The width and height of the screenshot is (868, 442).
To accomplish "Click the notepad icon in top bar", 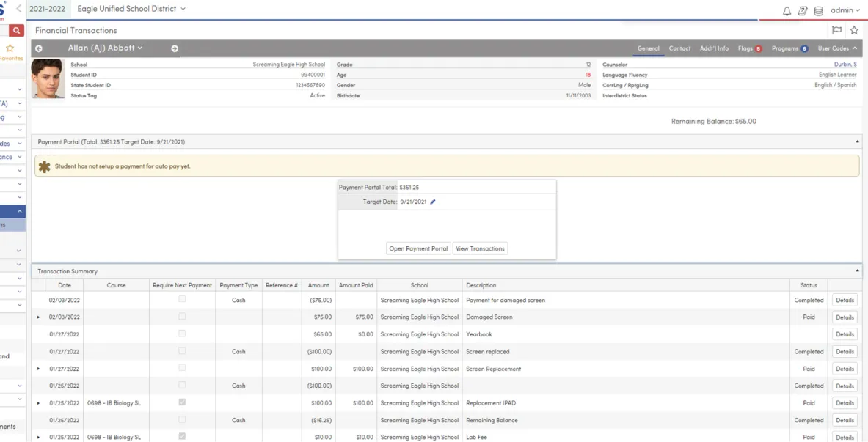I will coord(803,11).
